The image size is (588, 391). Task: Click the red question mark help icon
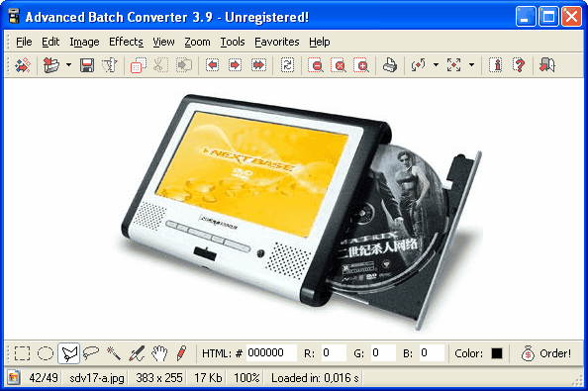(519, 65)
